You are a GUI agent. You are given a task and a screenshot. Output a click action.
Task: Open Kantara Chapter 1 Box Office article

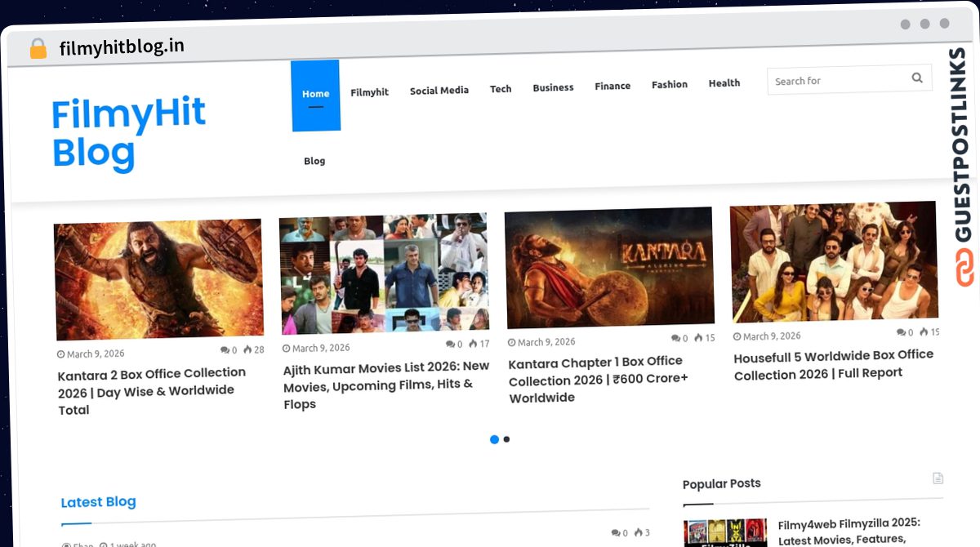click(x=599, y=380)
